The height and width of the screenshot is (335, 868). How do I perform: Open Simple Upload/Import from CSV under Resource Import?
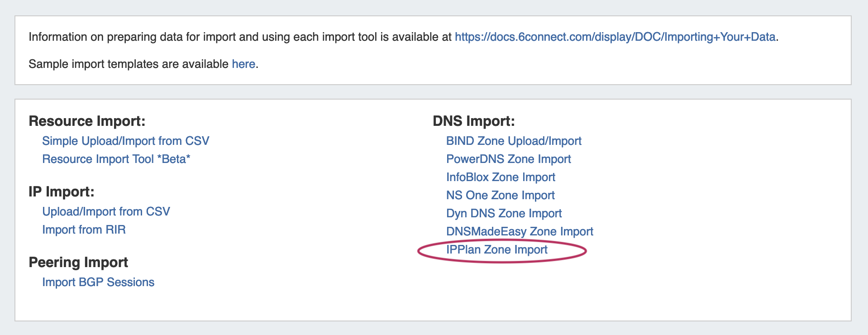125,141
